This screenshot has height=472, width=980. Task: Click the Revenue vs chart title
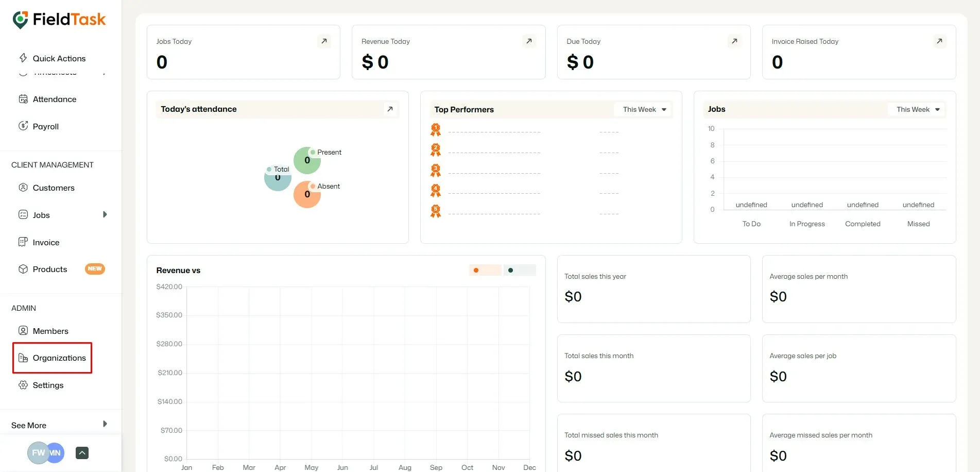[178, 270]
